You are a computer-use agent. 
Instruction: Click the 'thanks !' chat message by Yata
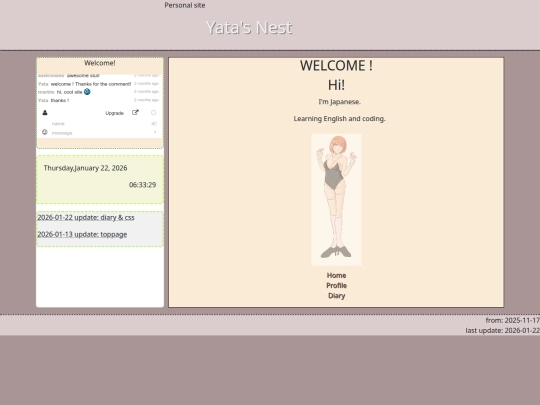point(60,101)
